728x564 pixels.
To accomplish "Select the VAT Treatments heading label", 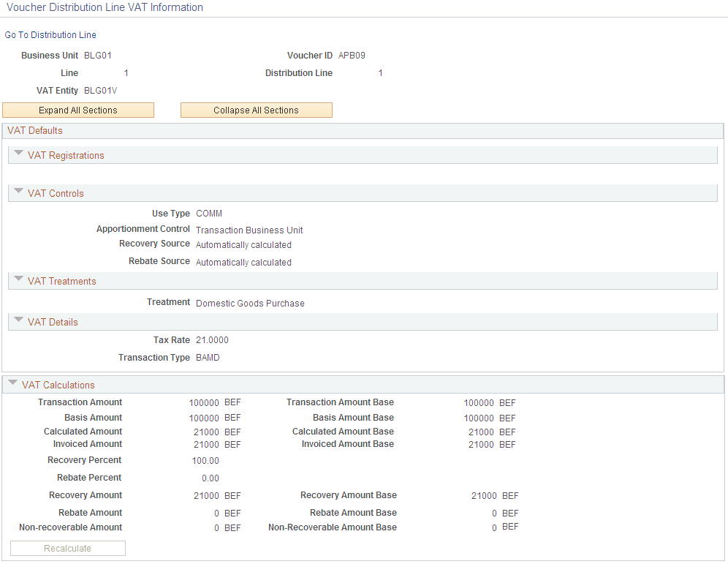I will coord(61,280).
